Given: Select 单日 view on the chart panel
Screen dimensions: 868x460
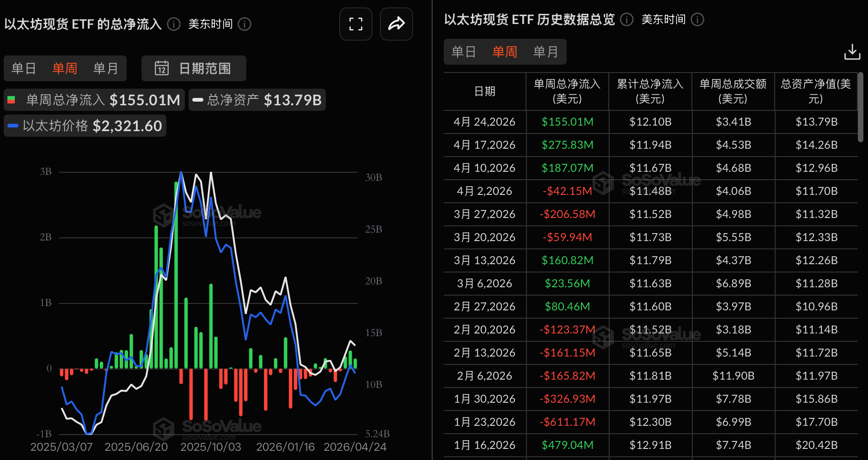Looking at the screenshot, I should click(x=24, y=68).
